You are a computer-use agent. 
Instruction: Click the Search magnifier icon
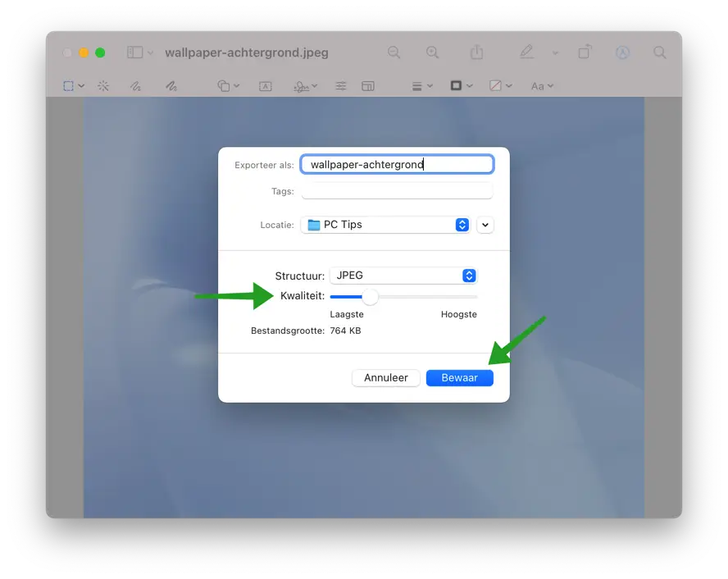[659, 52]
